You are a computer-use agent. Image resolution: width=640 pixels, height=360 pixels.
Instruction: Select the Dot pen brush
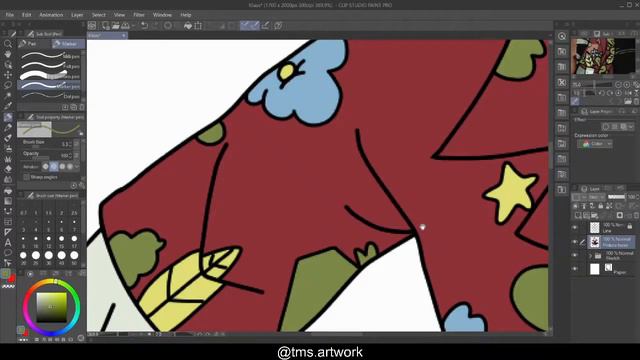[49, 96]
